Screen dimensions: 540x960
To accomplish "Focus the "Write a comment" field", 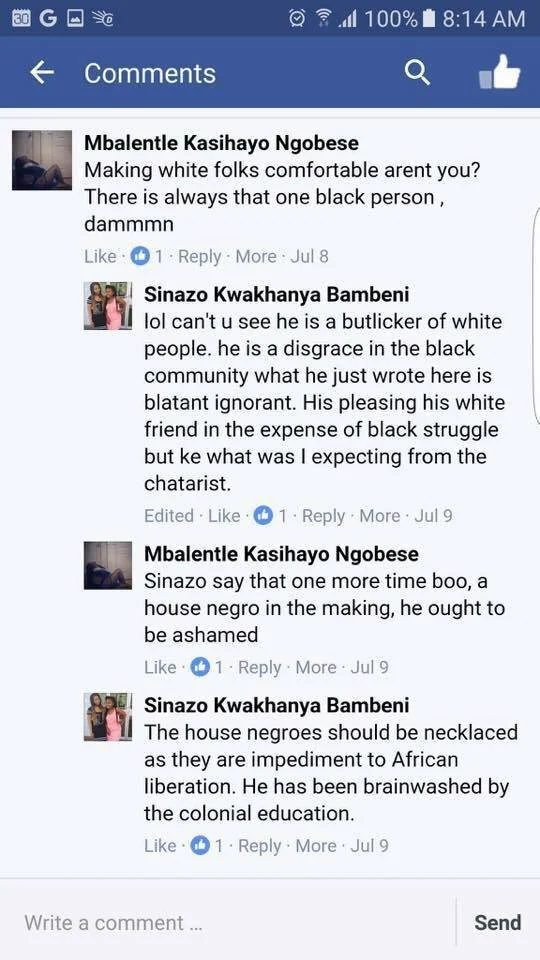I will coord(228,922).
